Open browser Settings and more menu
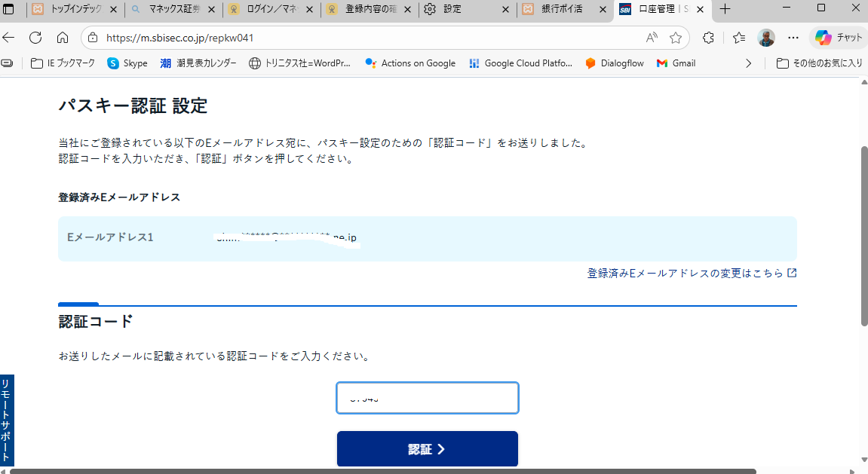The height and width of the screenshot is (474, 868). pyautogui.click(x=793, y=38)
